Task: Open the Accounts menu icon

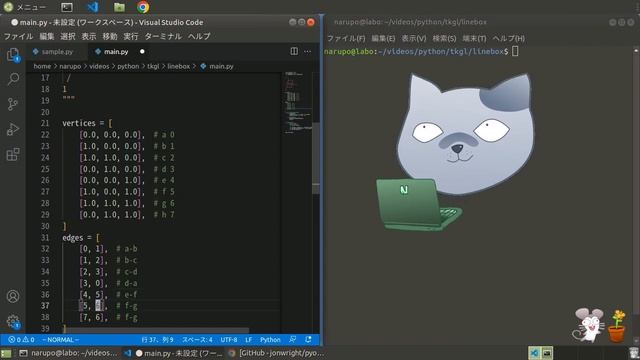Action: 13,296
